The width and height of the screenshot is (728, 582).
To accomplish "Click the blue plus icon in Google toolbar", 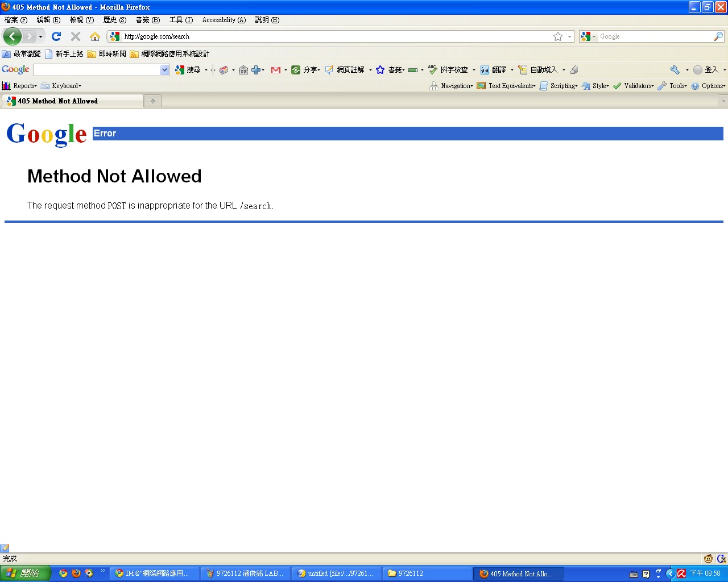I will [256, 70].
